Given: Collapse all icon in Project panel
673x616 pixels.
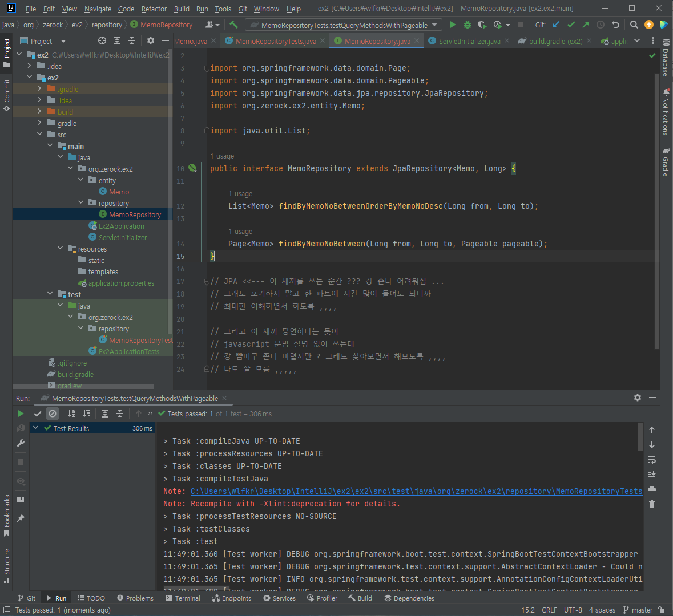Looking at the screenshot, I should coord(132,40).
